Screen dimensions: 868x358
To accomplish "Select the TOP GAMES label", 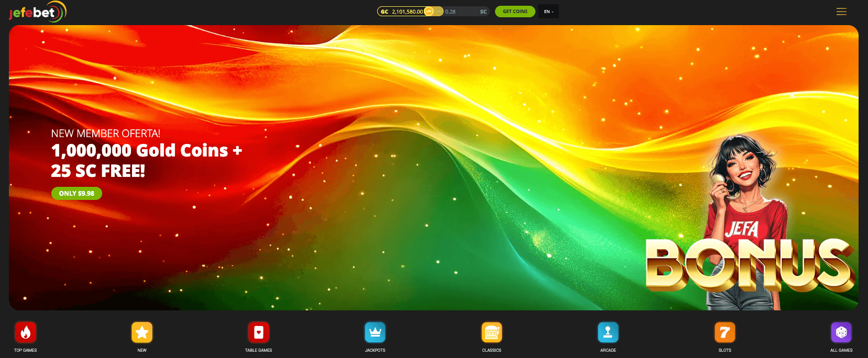I will click(26, 350).
